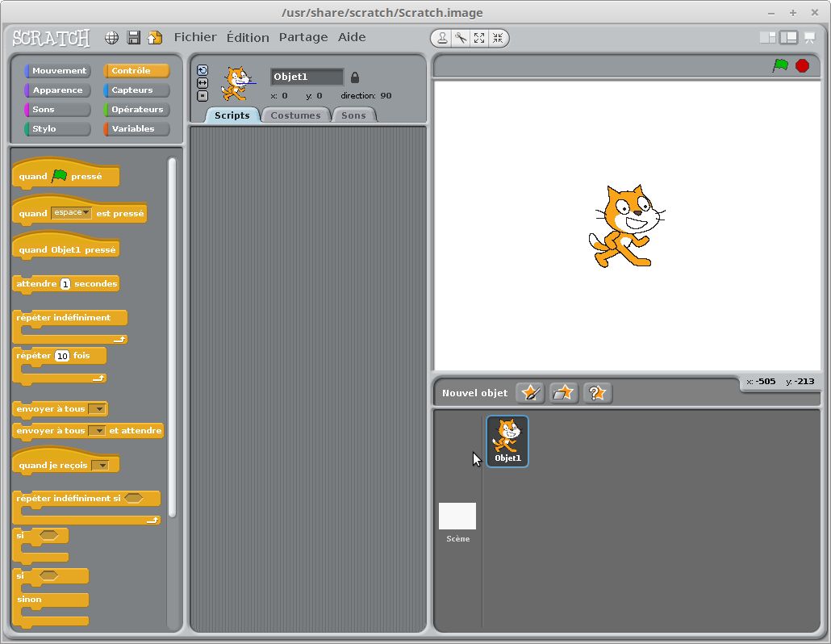Switch to full stage layout
831x644 pixels.
(x=788, y=38)
